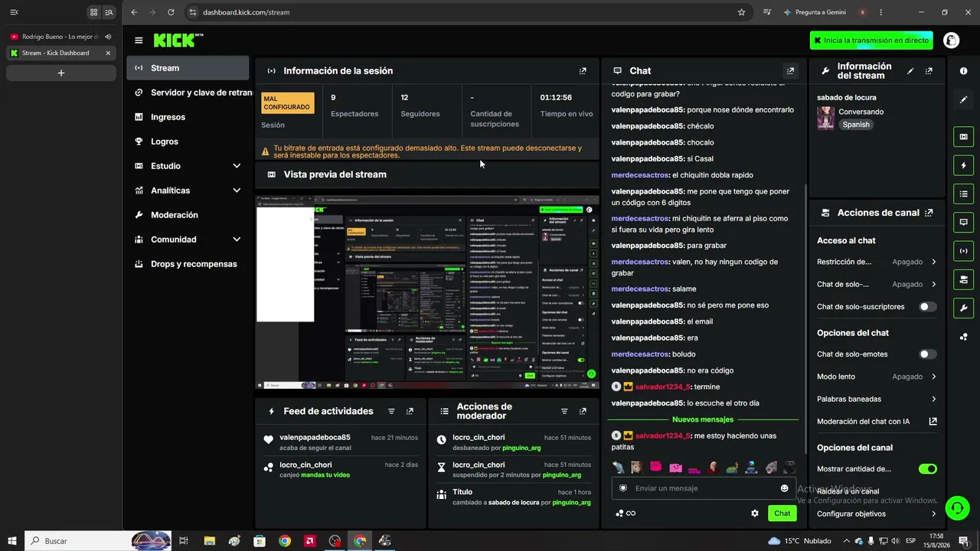Open the Logros sidebar item
Viewport: 980px width, 551px height.
[x=188, y=142]
